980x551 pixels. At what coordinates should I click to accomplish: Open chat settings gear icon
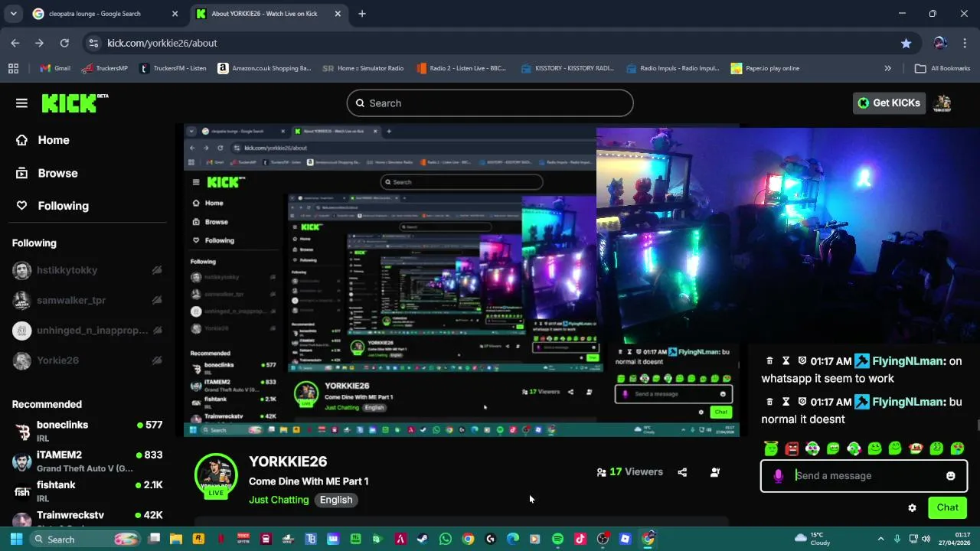click(x=912, y=507)
